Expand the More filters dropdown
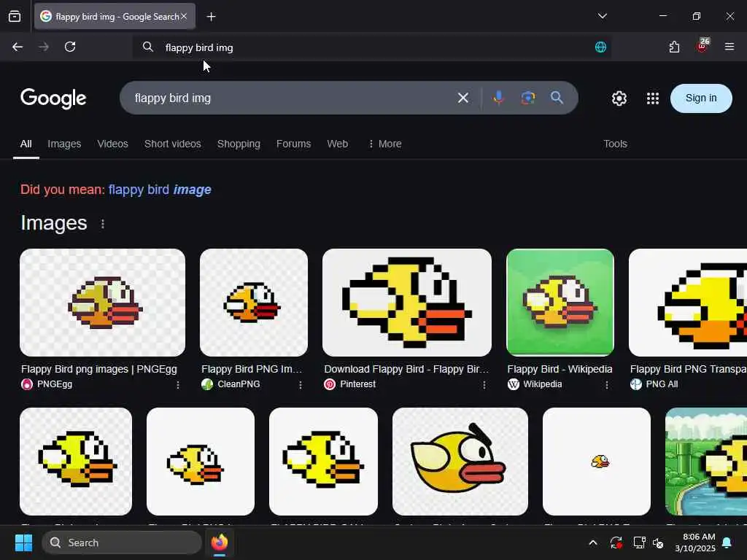The height and width of the screenshot is (560, 747). [385, 144]
